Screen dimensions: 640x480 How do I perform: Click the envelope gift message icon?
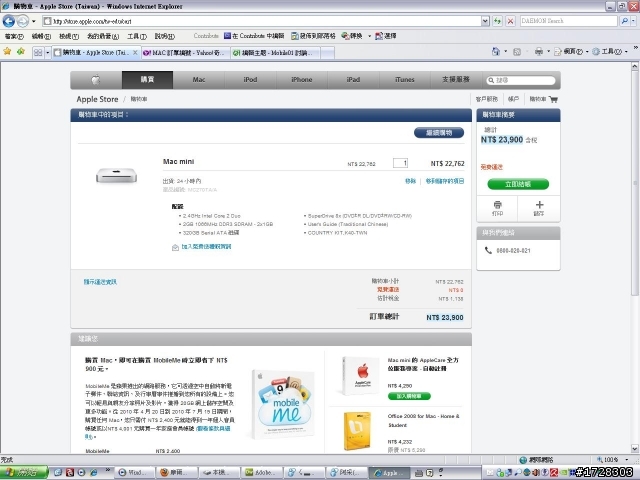tap(175, 247)
